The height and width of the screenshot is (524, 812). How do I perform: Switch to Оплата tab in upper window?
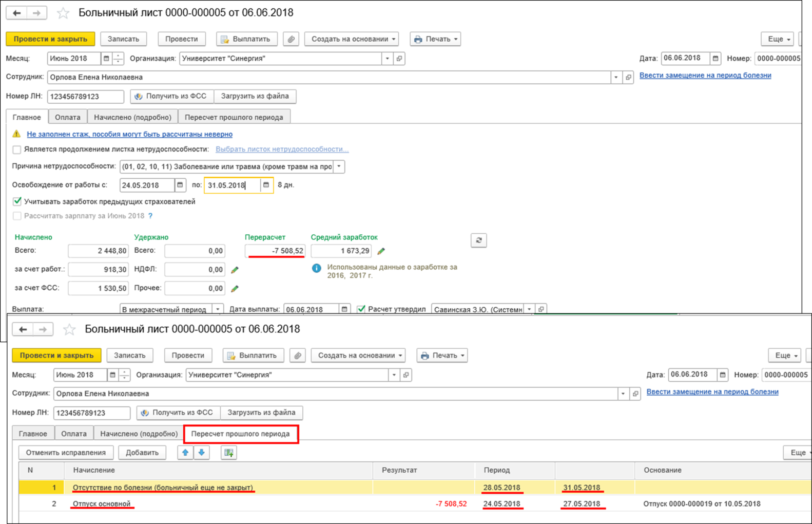[68, 117]
